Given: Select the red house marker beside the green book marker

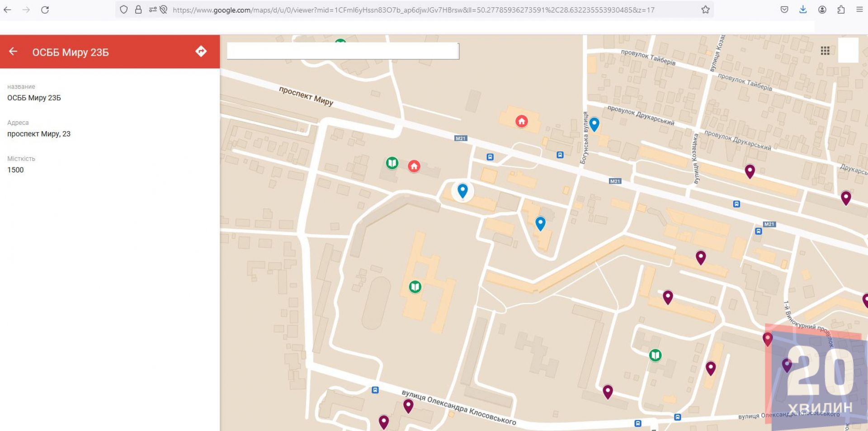Looking at the screenshot, I should tap(414, 166).
